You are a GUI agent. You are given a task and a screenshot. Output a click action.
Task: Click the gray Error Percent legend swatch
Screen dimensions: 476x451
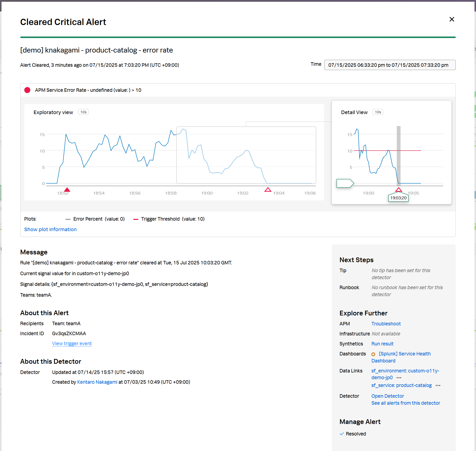tap(68, 219)
